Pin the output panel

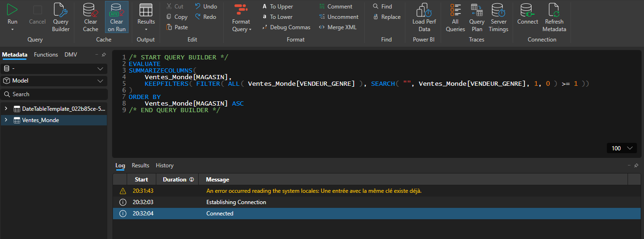(x=636, y=166)
